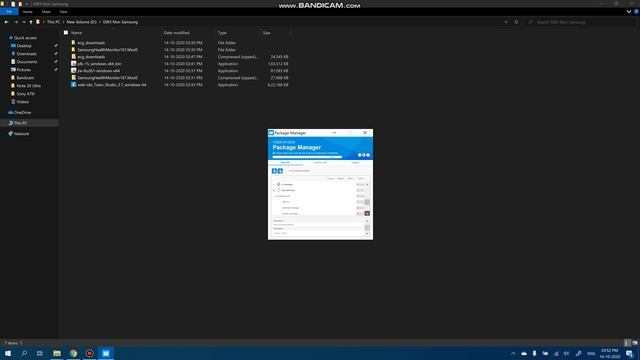Open Downloads in navigation pane
This screenshot has width=640, height=360.
point(27,53)
